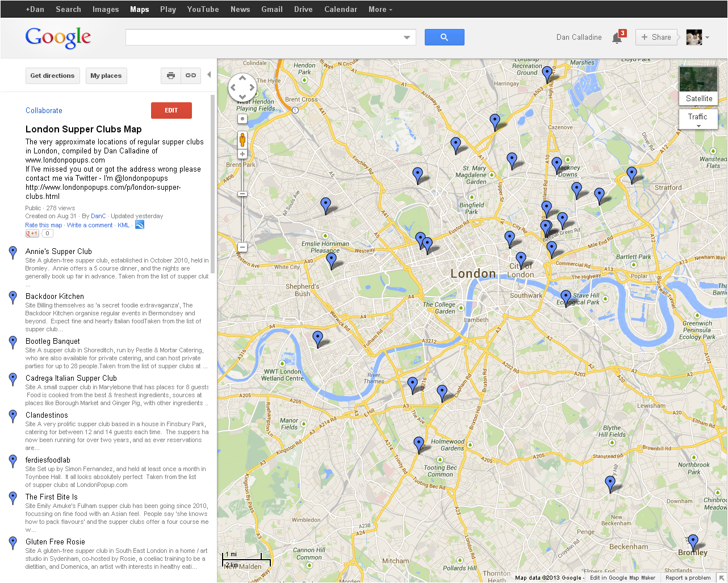
Task: Open the Gluten Free Rosie entry title
Action: (x=55, y=542)
